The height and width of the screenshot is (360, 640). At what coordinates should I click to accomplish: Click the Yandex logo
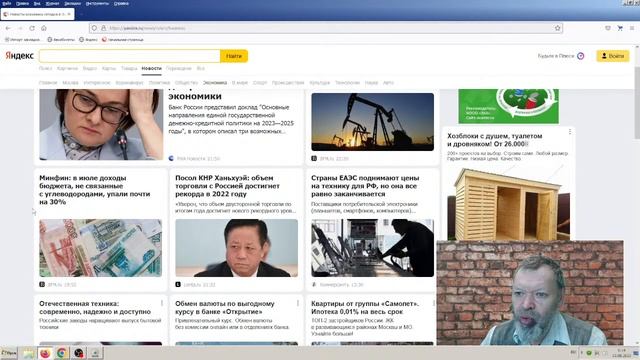(19, 56)
